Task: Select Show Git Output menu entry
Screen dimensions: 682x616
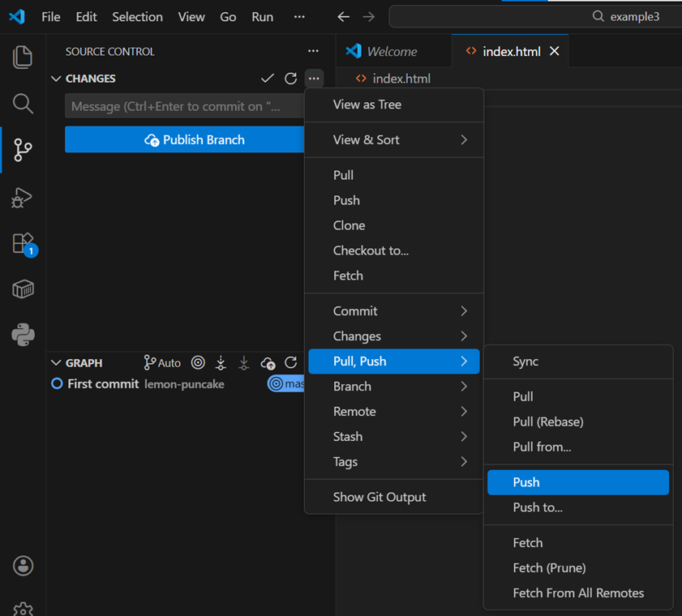Action: tap(380, 497)
